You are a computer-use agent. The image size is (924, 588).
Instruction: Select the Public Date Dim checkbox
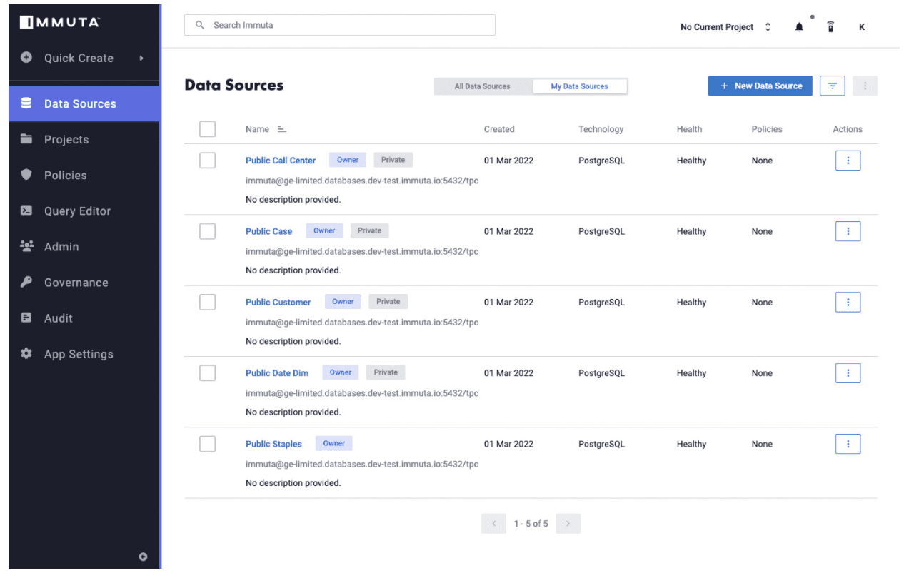(207, 372)
